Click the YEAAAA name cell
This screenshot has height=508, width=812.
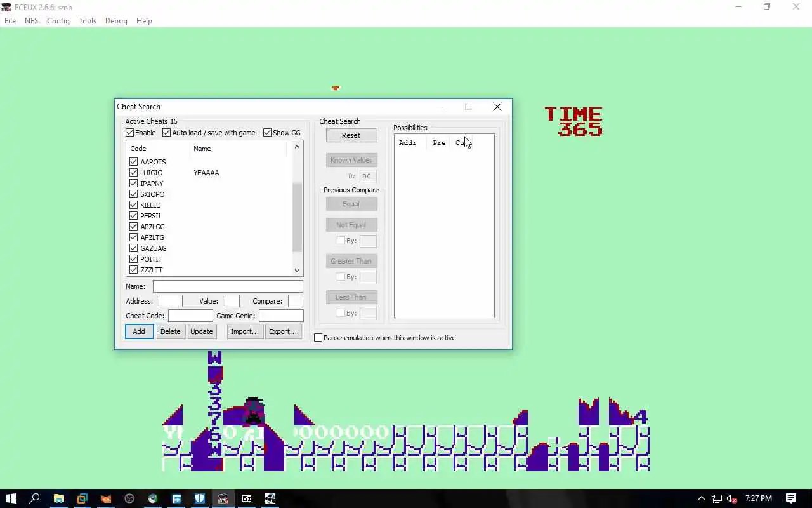(x=206, y=173)
